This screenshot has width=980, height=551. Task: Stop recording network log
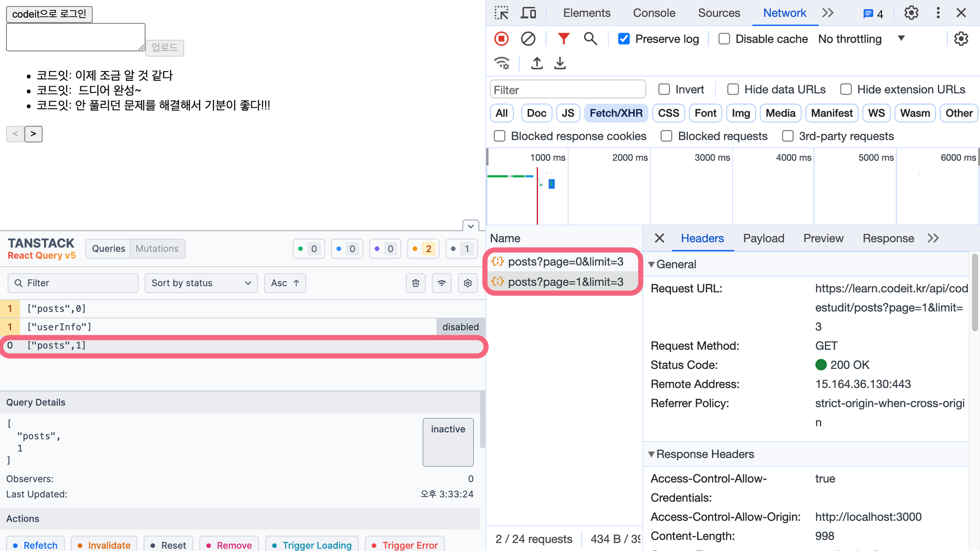501,39
